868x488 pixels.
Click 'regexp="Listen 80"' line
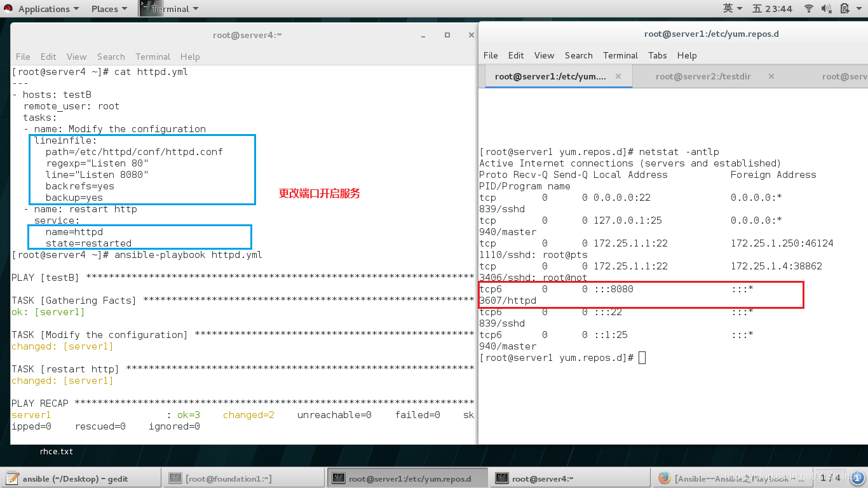[97, 163]
